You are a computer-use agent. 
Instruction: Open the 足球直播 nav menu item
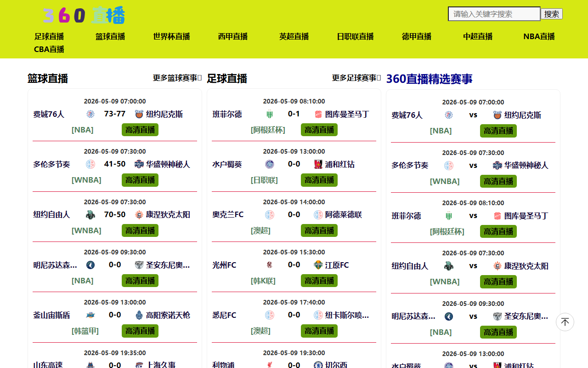click(49, 36)
